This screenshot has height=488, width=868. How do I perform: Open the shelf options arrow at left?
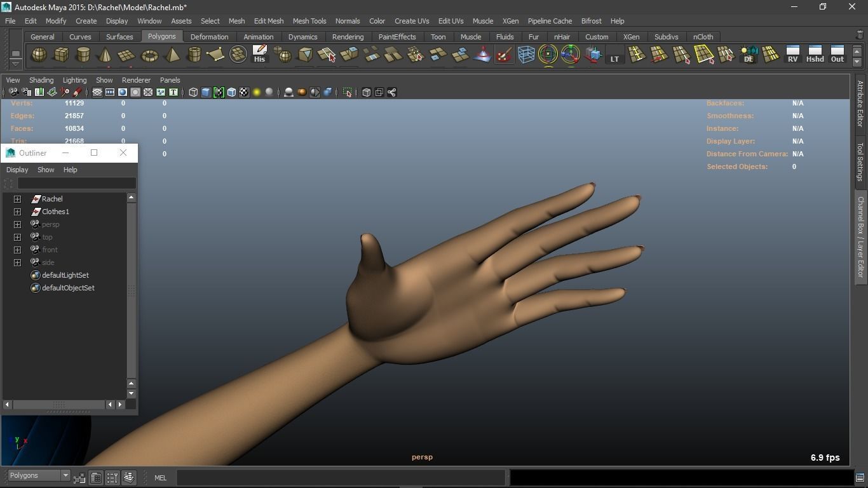pos(15,64)
